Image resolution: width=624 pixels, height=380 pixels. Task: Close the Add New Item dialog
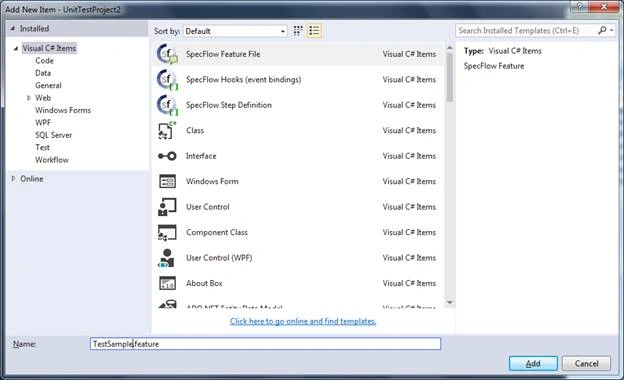603,6
